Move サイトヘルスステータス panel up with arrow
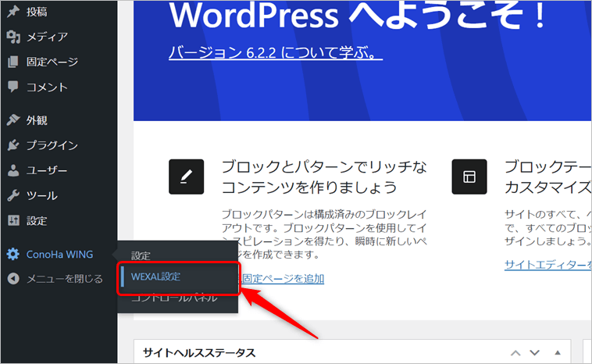Viewport: 592px width, 364px height. (515, 354)
